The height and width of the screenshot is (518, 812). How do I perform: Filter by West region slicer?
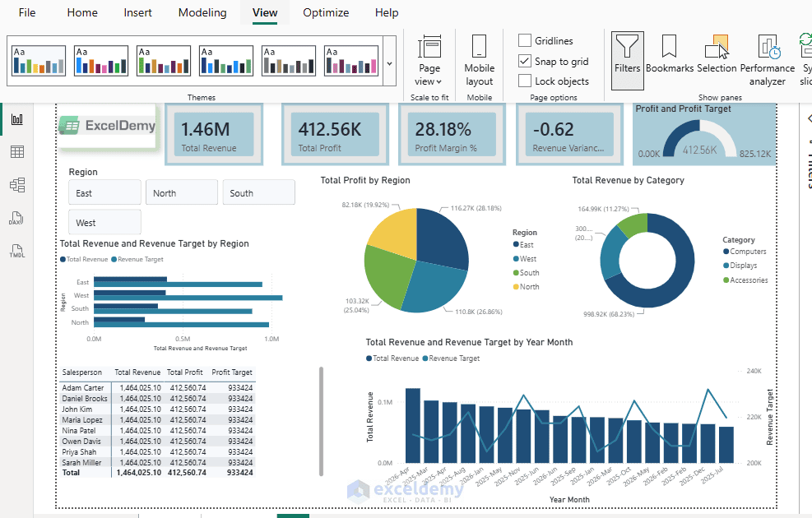pos(104,222)
